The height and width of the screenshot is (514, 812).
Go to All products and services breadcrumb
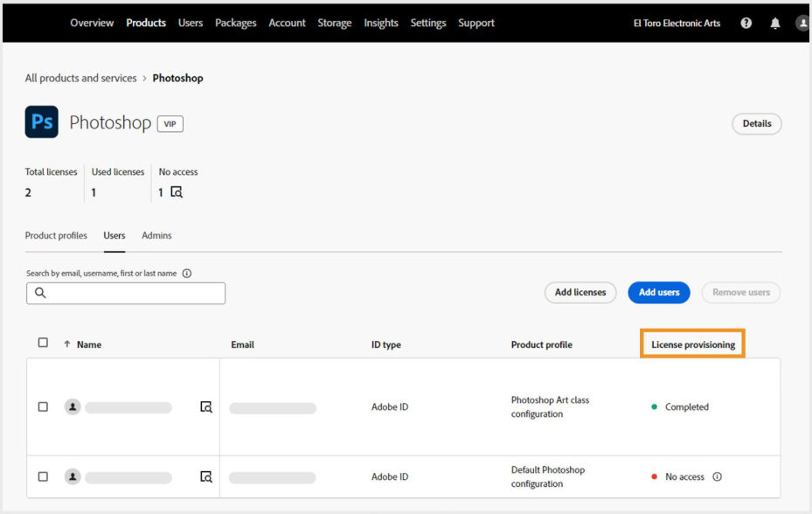[x=80, y=79]
